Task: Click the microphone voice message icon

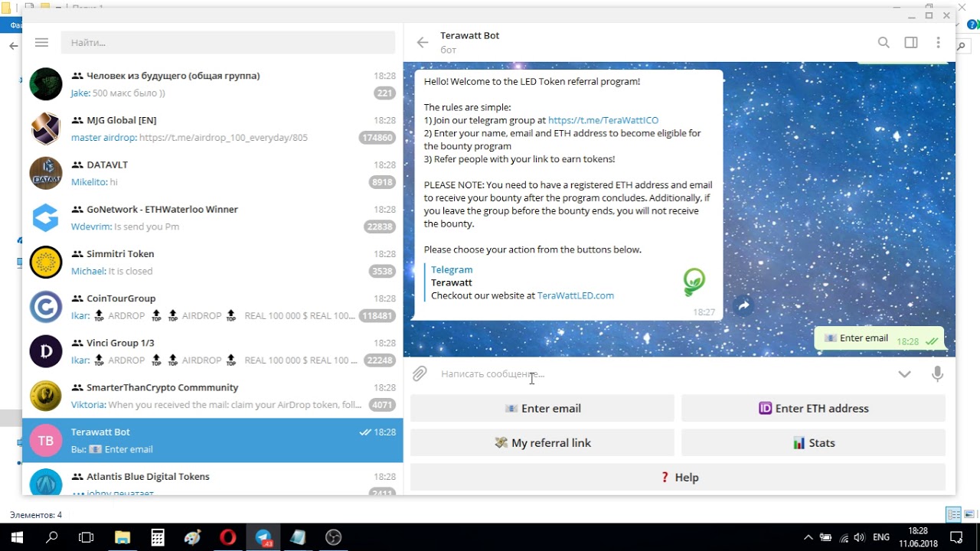Action: coord(937,374)
